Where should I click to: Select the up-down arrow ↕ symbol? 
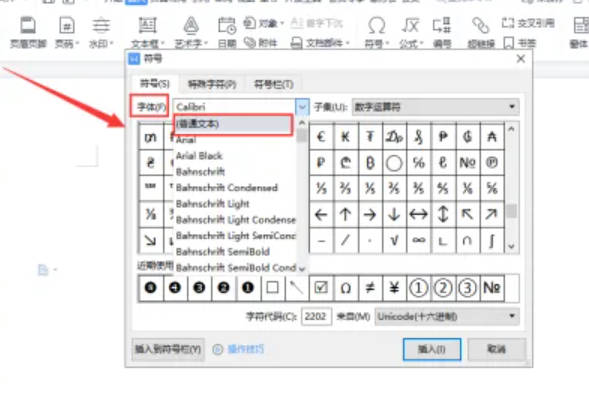point(443,215)
